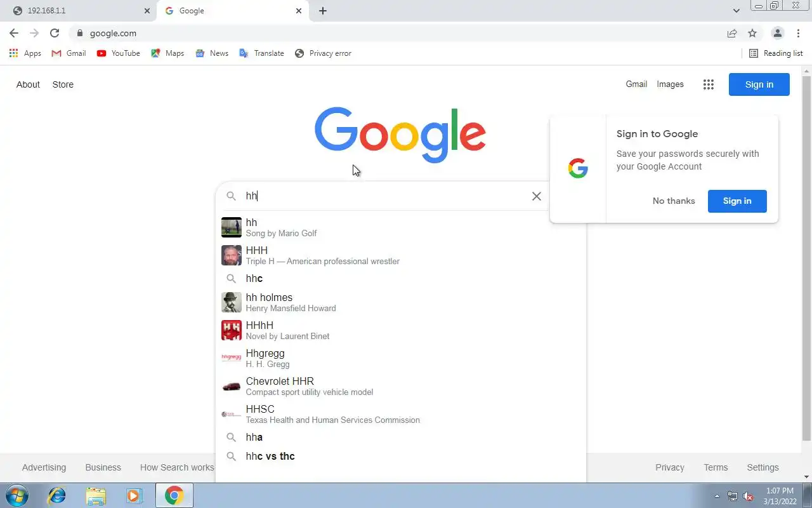The width and height of the screenshot is (812, 508).
Task: Click Sign in inside the Google prompt
Action: point(737,201)
